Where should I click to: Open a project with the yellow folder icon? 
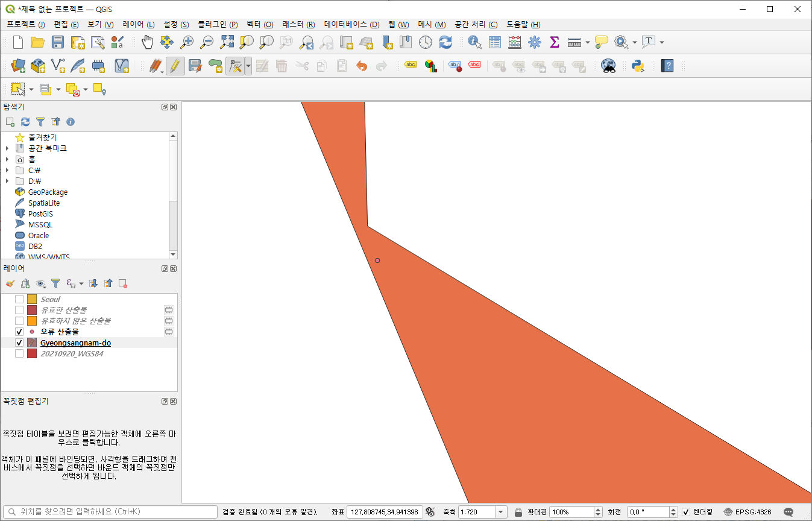click(38, 42)
